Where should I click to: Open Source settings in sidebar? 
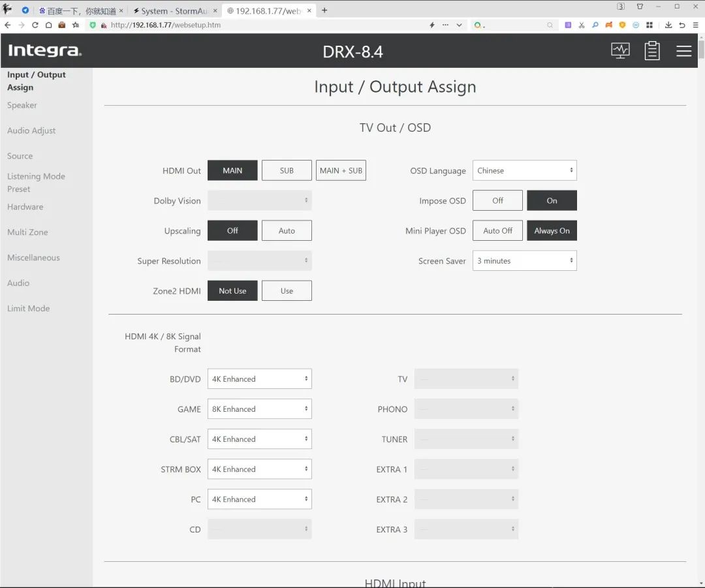pos(20,156)
